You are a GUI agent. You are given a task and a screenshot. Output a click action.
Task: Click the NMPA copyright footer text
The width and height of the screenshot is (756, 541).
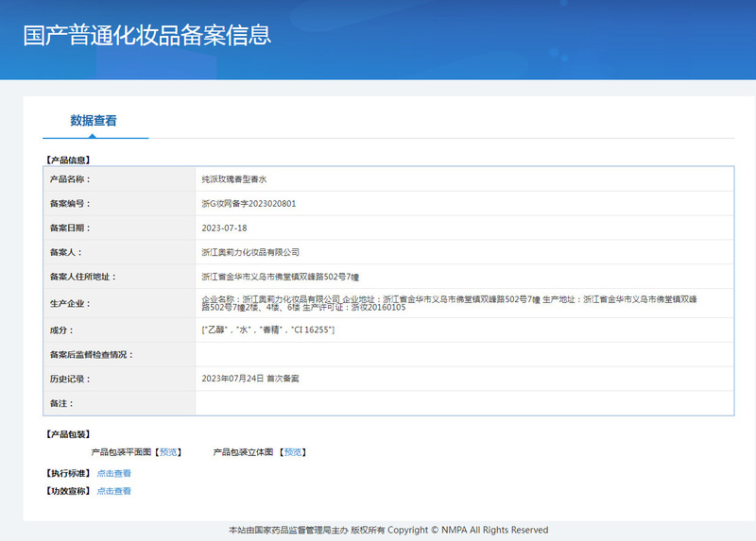tap(388, 530)
